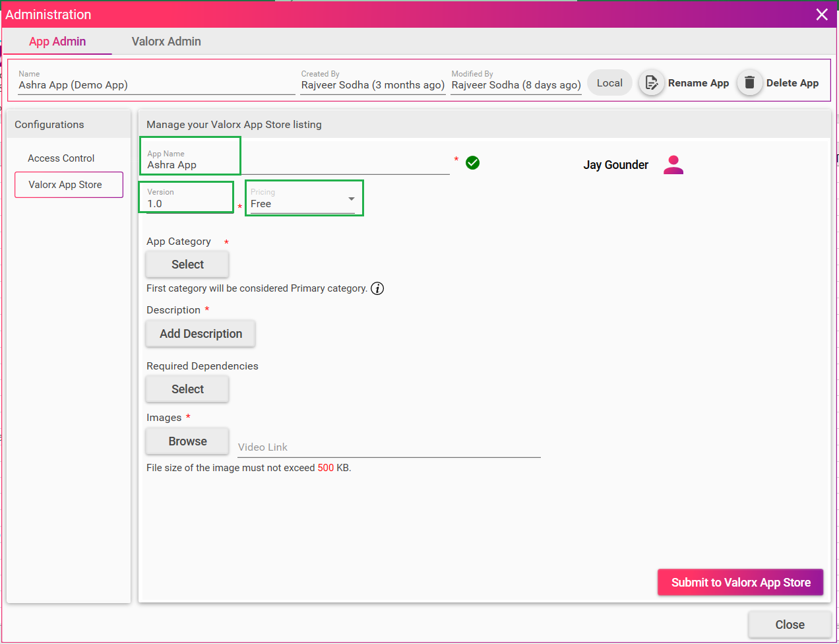Click the Created By Rajveer Sodha field
The height and width of the screenshot is (644, 839).
[x=373, y=82]
